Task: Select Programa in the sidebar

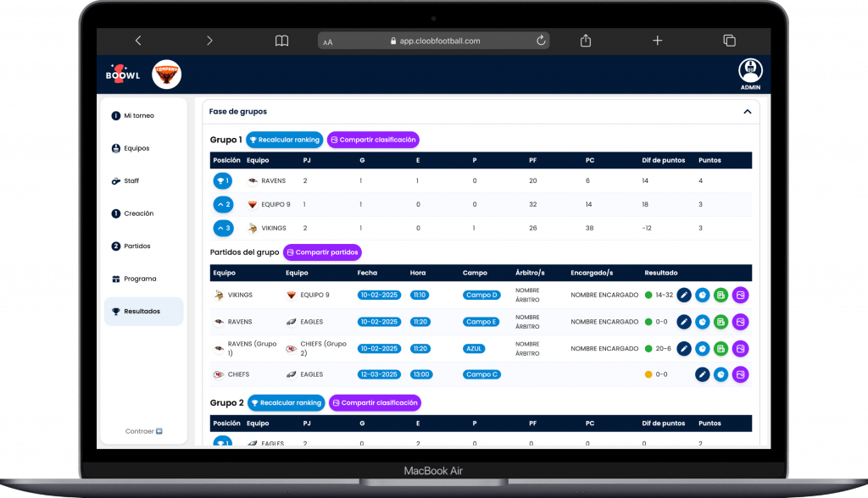Action: [x=140, y=279]
